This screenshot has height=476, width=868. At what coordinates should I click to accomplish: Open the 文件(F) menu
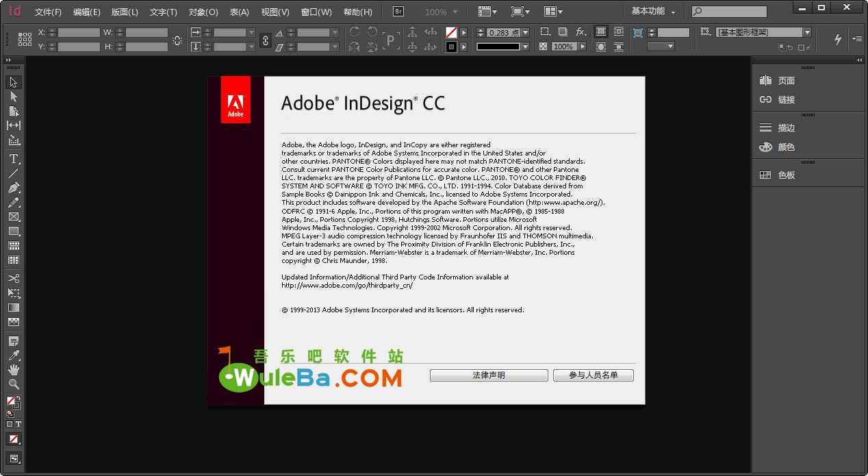pyautogui.click(x=48, y=12)
